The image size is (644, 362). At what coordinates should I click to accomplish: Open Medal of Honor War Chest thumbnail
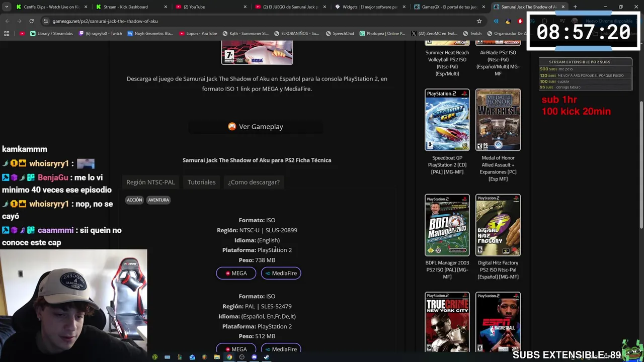(x=498, y=120)
